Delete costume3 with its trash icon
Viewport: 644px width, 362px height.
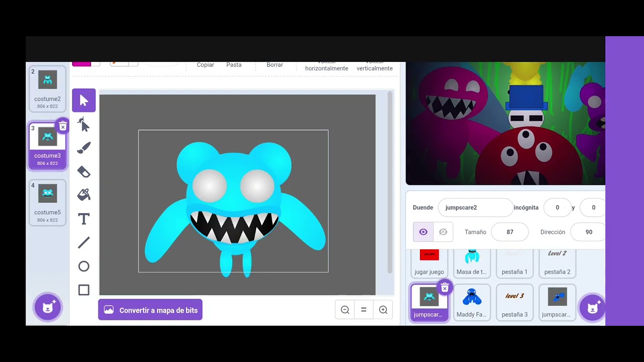click(x=62, y=126)
